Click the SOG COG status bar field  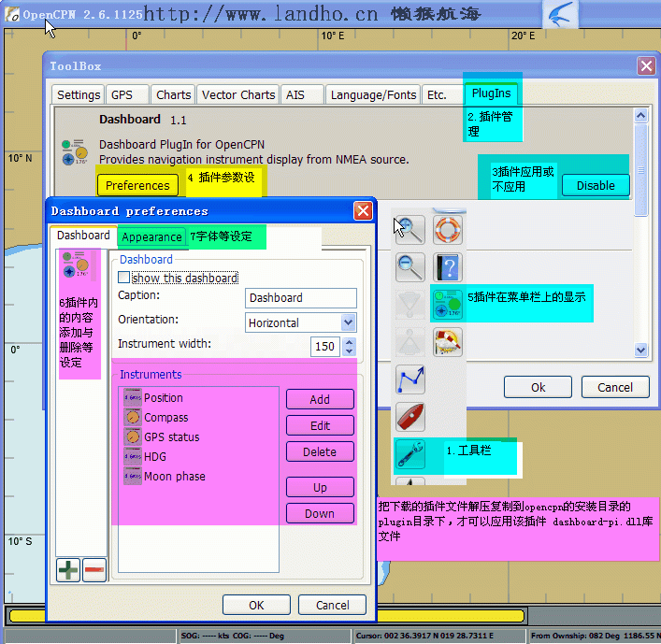tap(264, 636)
